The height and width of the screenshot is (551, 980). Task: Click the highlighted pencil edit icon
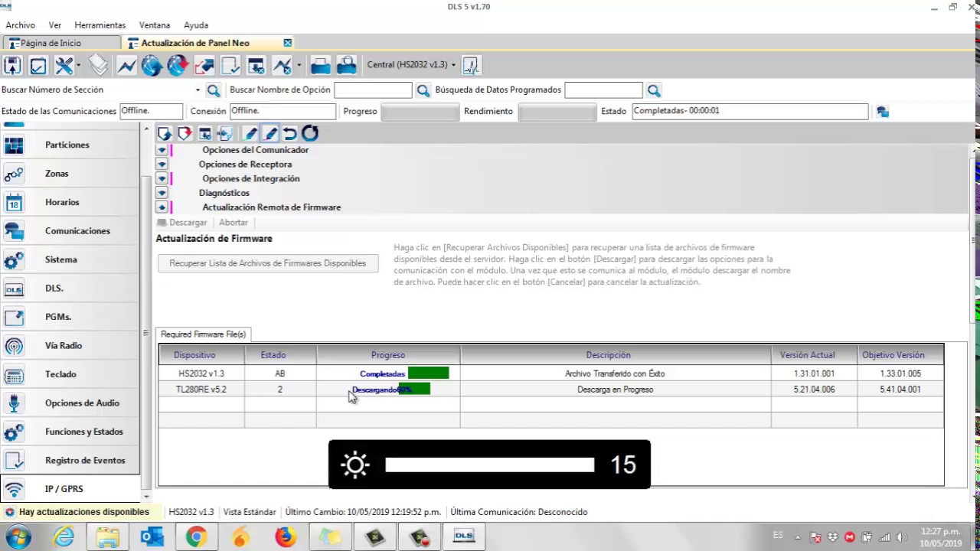point(269,133)
